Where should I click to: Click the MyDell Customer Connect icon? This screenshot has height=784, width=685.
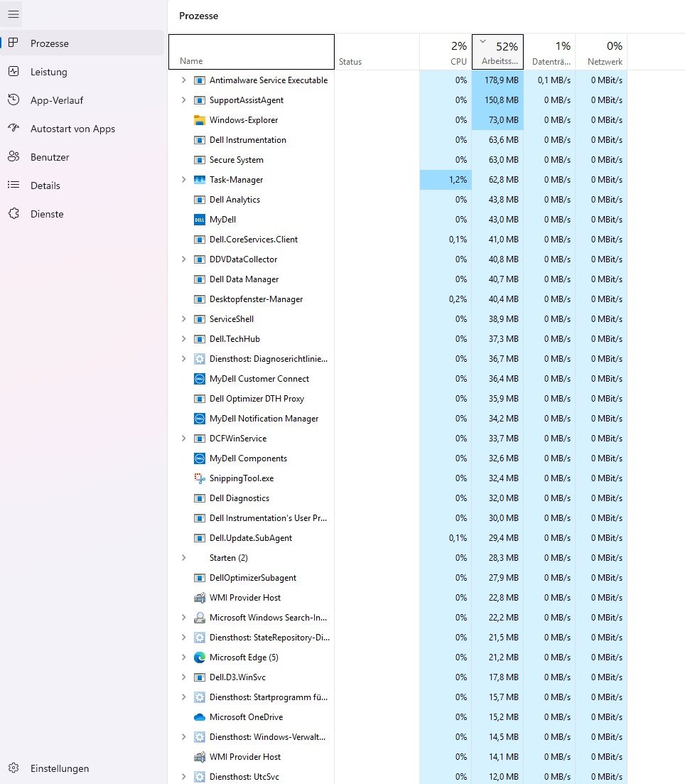tap(200, 379)
